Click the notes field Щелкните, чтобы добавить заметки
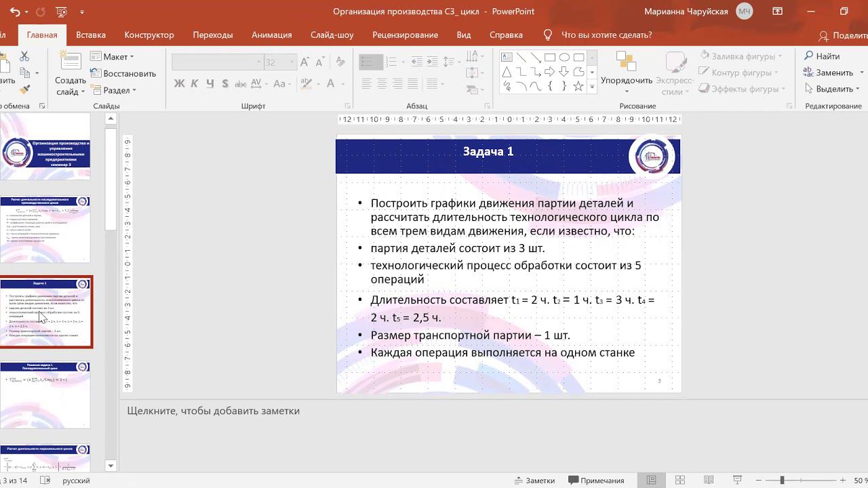868x488 pixels. tap(214, 411)
